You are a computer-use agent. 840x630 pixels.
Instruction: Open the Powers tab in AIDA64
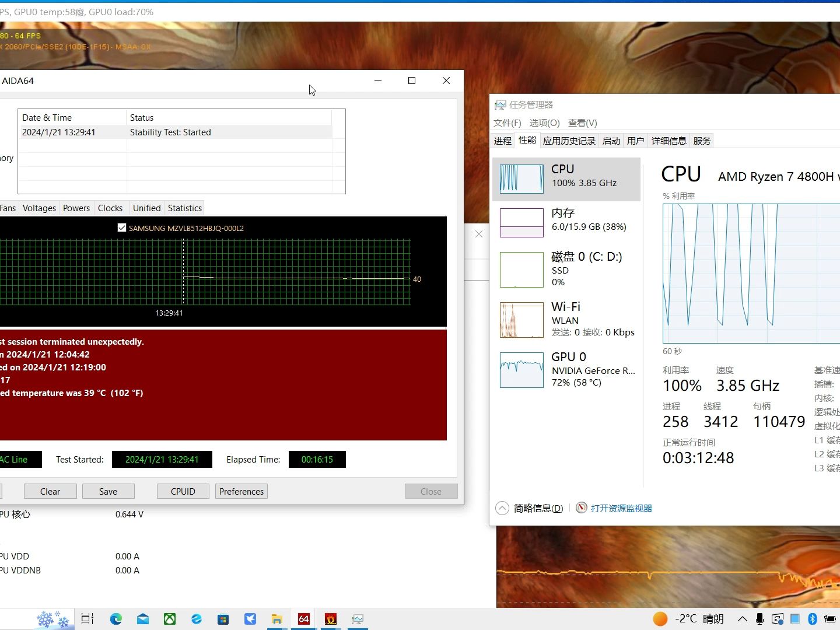pos(76,208)
